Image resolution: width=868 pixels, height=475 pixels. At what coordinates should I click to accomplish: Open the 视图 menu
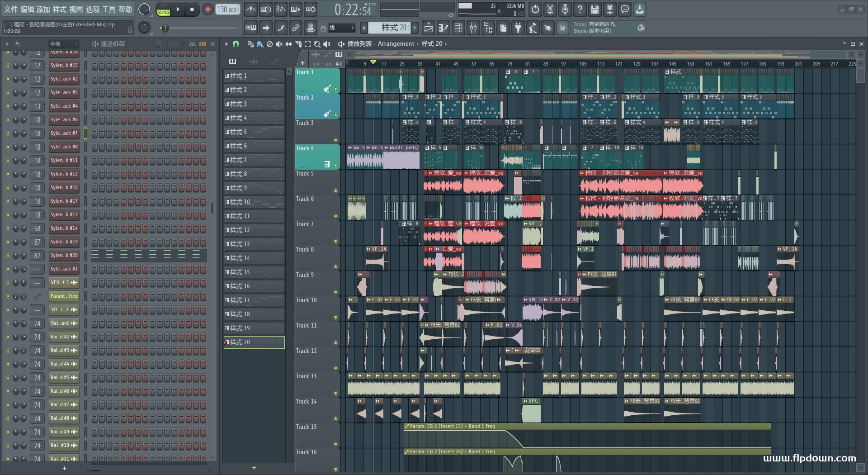tap(76, 9)
